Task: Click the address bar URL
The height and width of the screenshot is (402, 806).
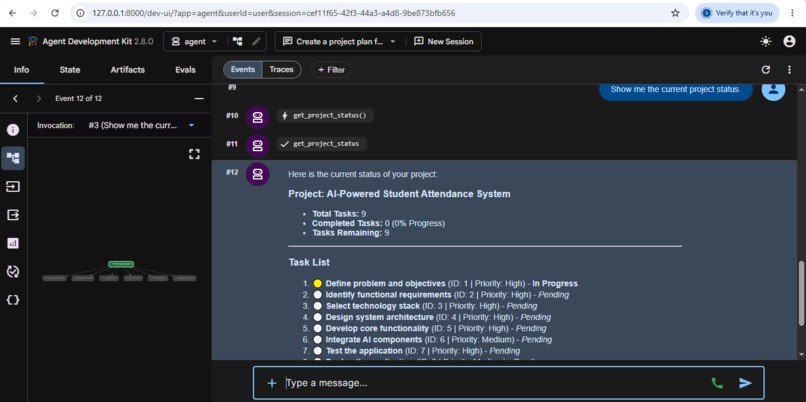Action: (x=273, y=13)
